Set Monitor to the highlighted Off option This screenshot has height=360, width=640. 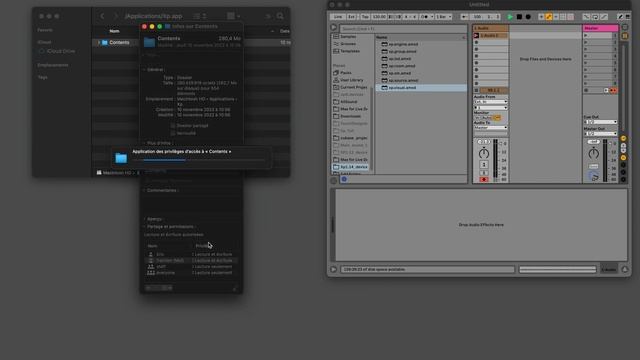pos(497,118)
